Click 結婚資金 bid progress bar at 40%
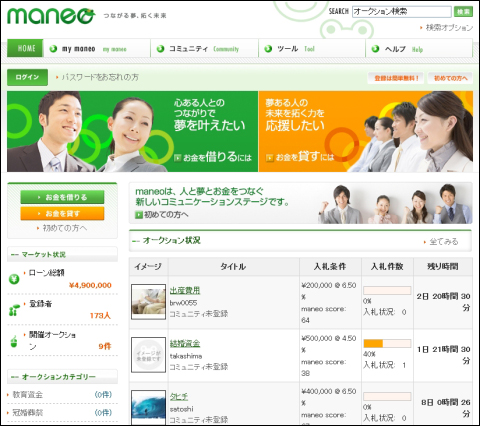Screen dimensions: 480x426 coord(387,343)
